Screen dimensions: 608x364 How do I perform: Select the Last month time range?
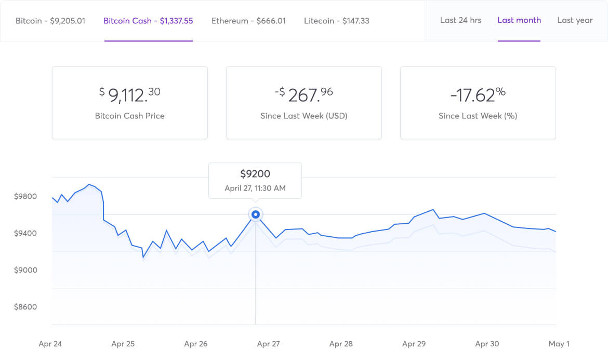point(519,20)
